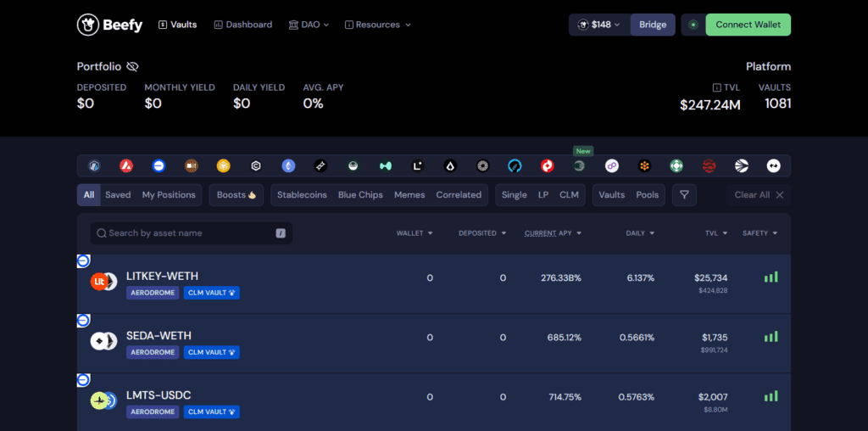Hide portfolio balances with the eye icon
The image size is (868, 431).
tap(131, 67)
